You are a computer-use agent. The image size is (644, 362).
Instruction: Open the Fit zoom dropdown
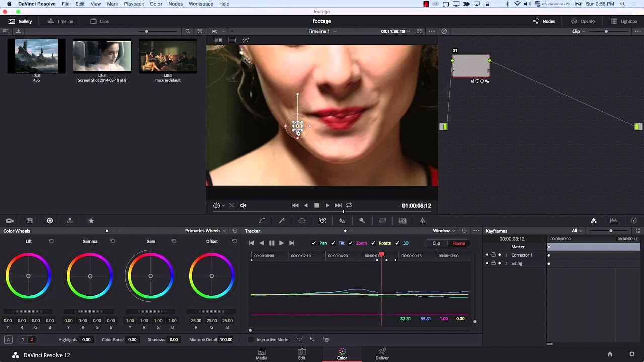(219, 31)
